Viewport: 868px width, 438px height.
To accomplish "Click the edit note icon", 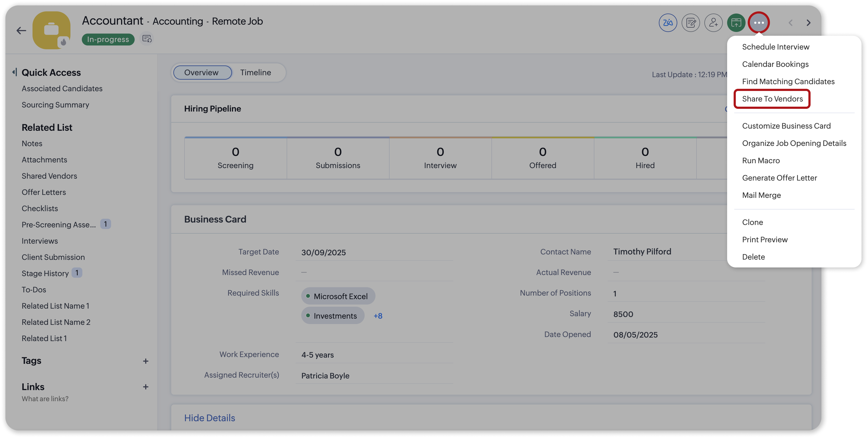I will (691, 23).
